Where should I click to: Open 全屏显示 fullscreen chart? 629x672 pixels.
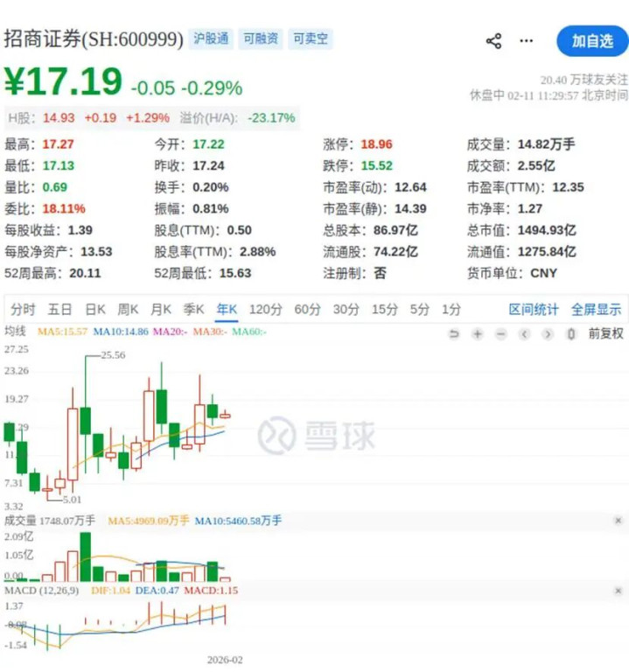tap(596, 309)
